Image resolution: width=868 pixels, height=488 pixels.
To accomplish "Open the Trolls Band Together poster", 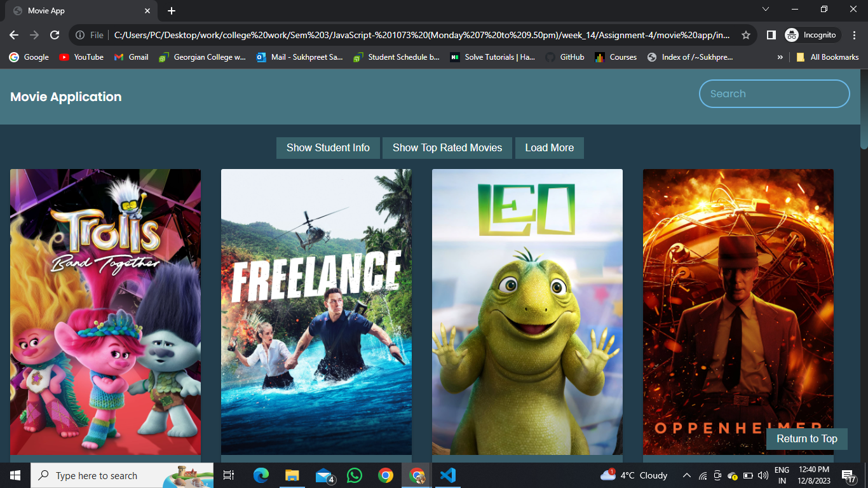I will 105,311.
